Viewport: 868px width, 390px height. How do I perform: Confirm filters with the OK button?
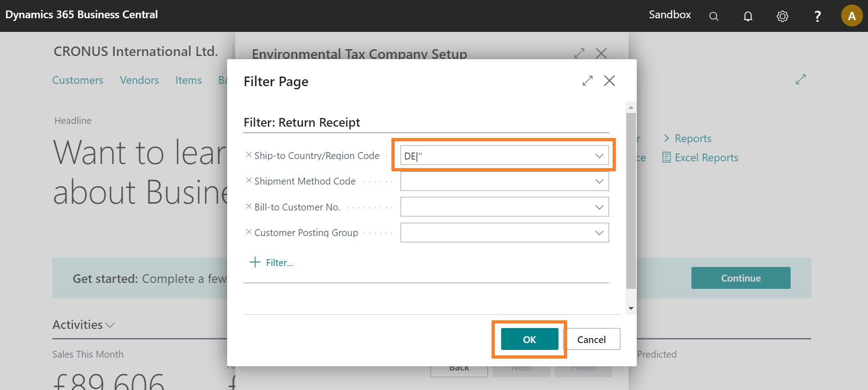point(529,339)
